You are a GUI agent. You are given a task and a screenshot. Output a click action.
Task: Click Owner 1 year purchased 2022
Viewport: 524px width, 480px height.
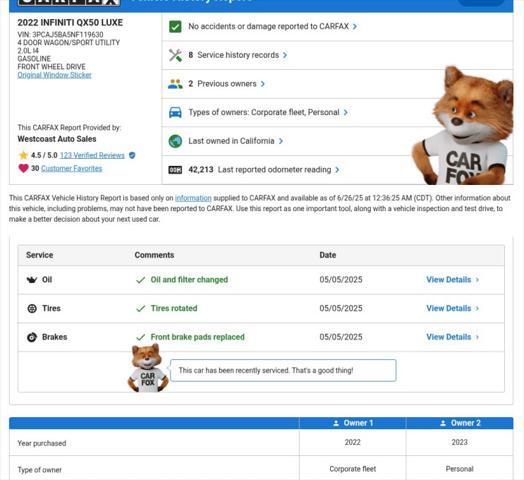353,442
